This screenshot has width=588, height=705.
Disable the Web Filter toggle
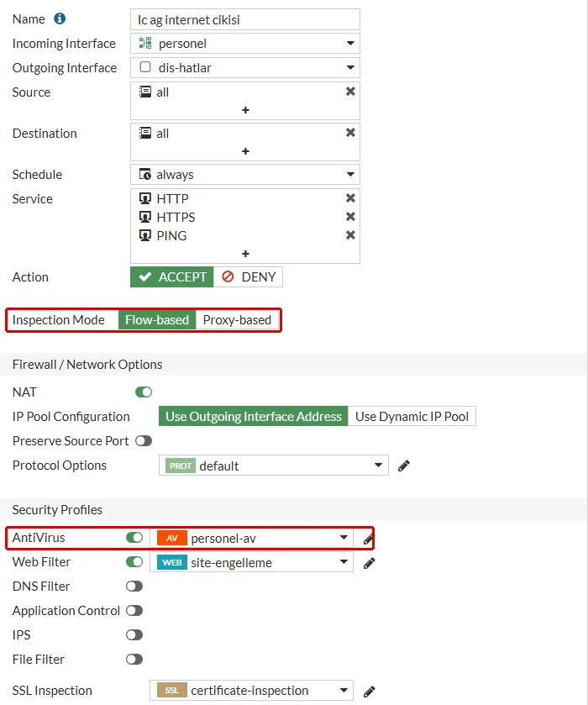point(134,561)
